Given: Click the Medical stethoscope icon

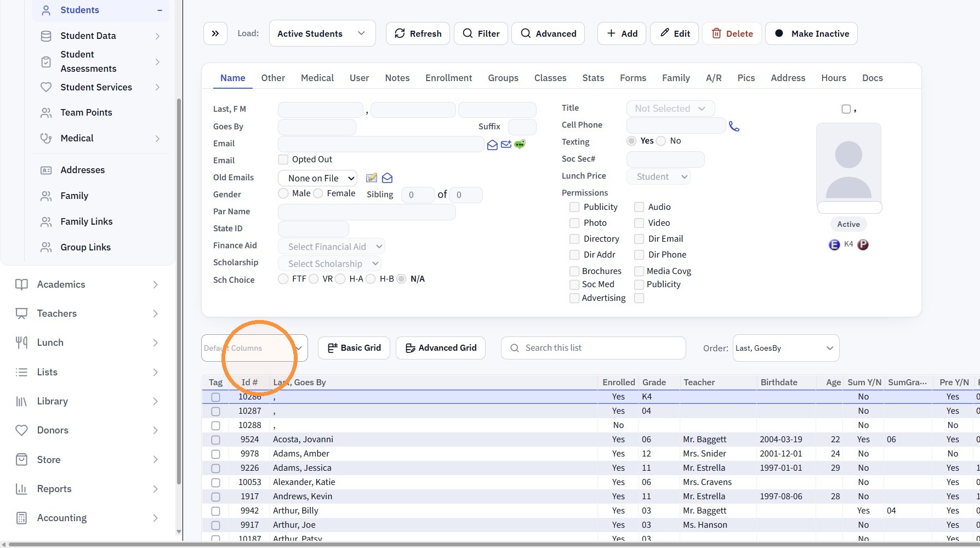Looking at the screenshot, I should tap(46, 139).
